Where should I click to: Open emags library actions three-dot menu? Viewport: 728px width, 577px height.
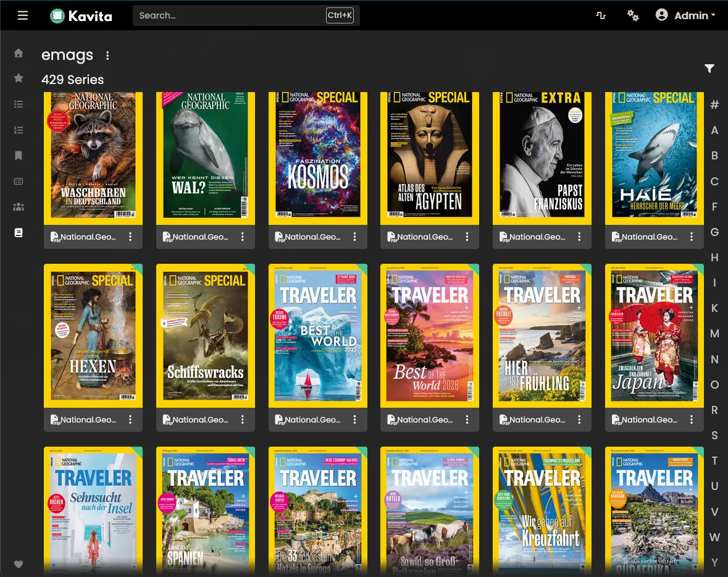coord(107,56)
